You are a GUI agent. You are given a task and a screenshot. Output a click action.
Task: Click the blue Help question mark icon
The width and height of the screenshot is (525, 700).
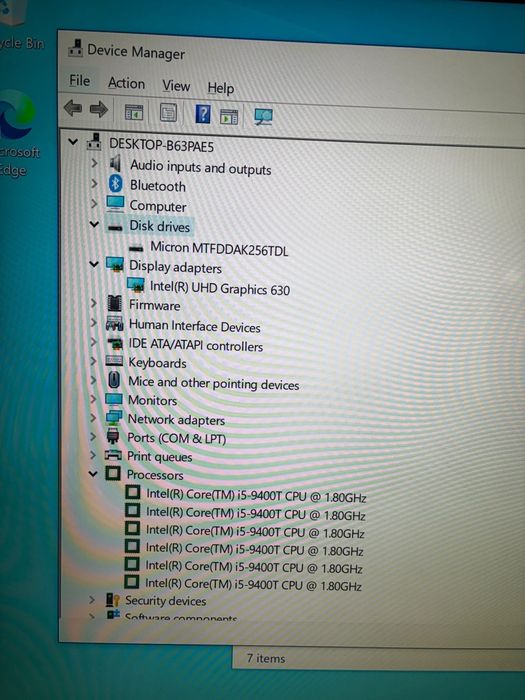click(203, 114)
